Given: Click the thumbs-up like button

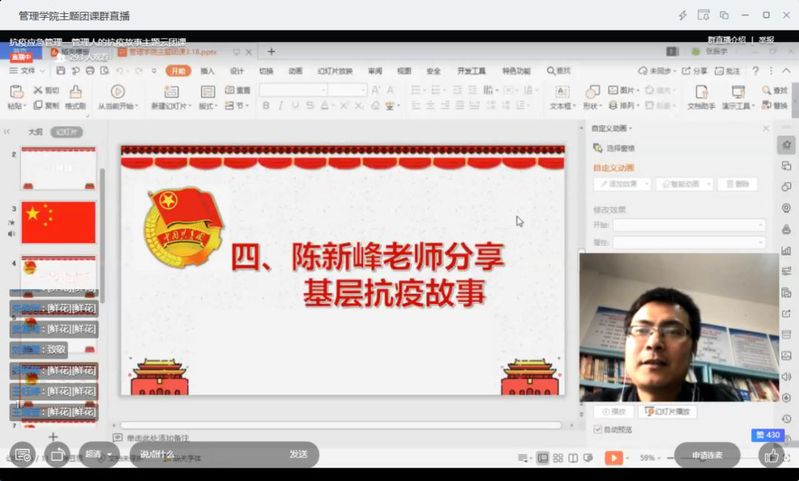Looking at the screenshot, I should [x=771, y=455].
